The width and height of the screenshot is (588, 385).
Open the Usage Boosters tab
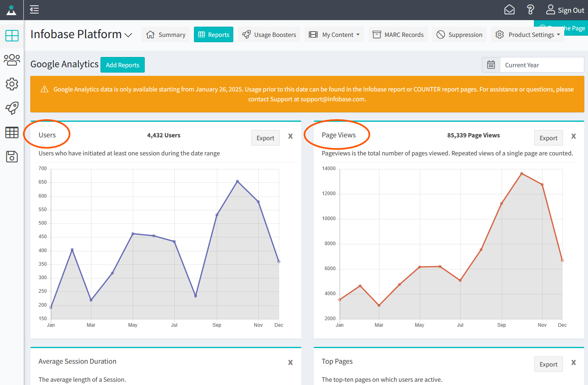coord(269,34)
